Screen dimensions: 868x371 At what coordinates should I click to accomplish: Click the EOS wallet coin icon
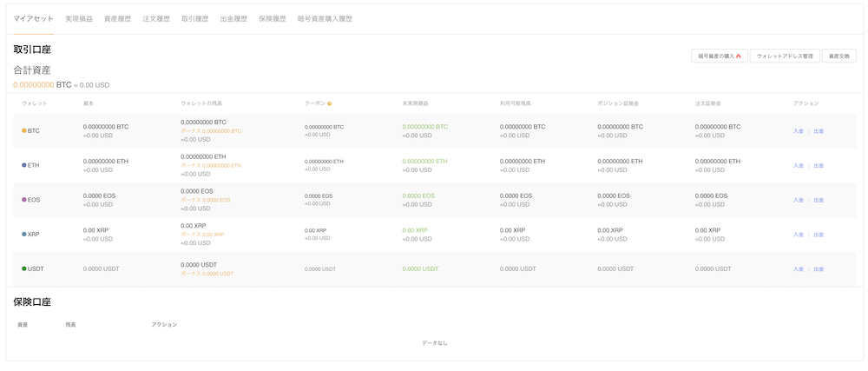24,200
